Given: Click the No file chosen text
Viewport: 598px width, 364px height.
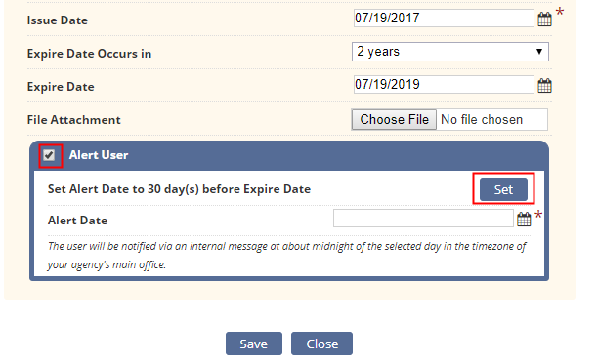Looking at the screenshot, I should 482,120.
